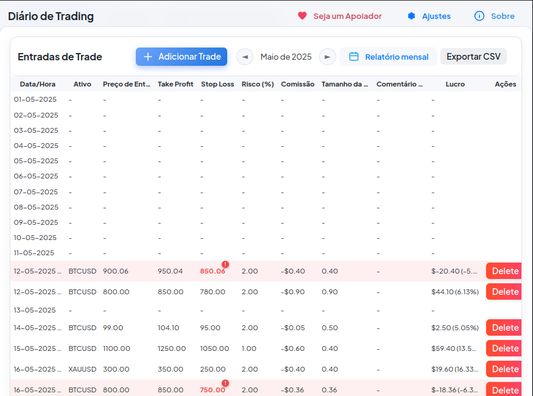533x396 pixels.
Task: Select the 09-05-2025 date row
Action: (x=265, y=222)
